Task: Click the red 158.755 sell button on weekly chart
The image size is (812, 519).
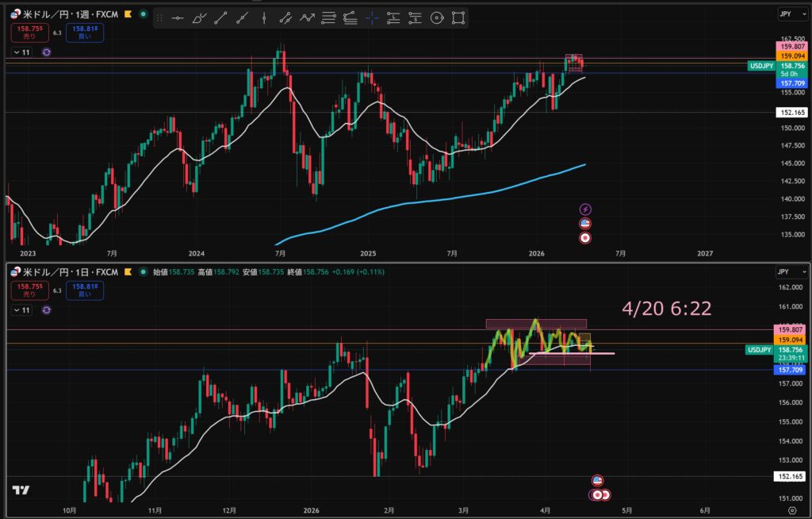Action: (x=29, y=33)
